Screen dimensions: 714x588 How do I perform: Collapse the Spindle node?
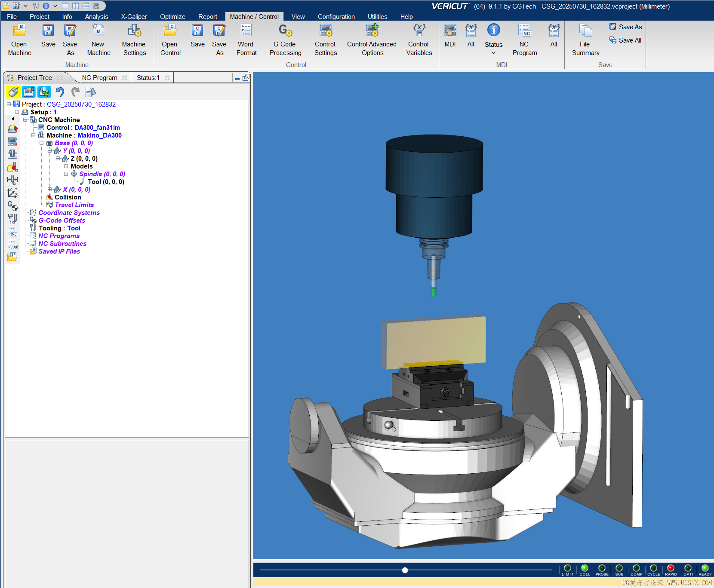pos(66,174)
